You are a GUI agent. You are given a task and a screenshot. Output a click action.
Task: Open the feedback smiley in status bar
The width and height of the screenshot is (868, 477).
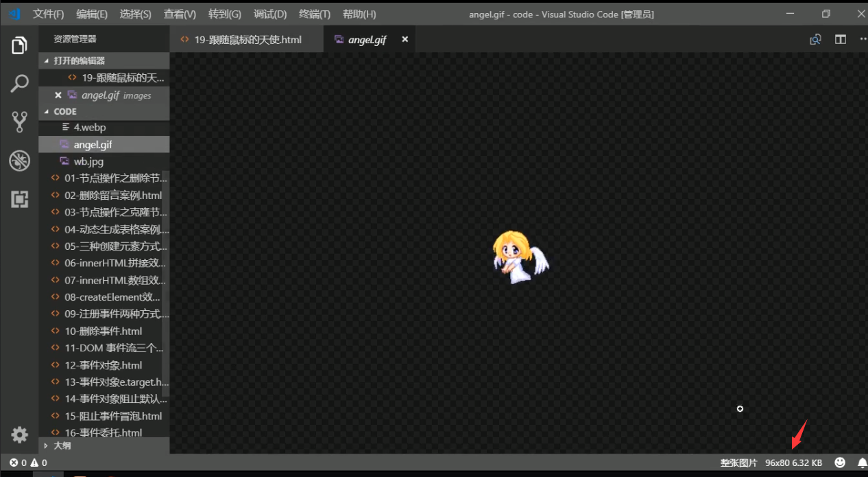pyautogui.click(x=840, y=463)
